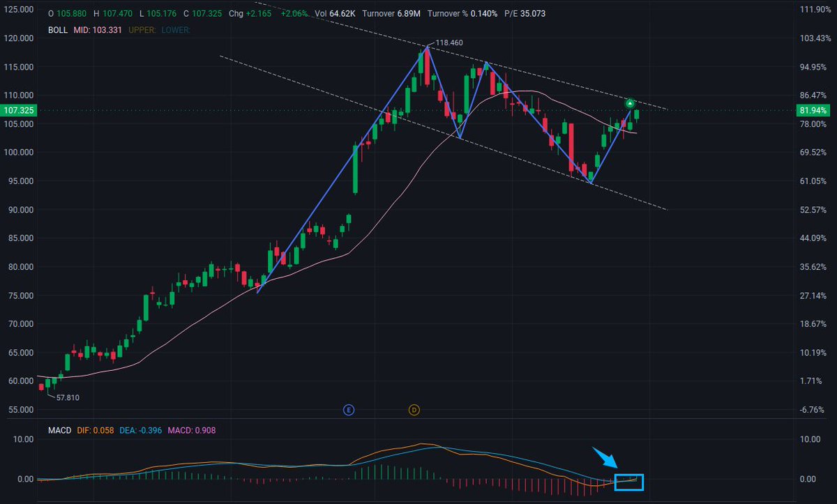Click the MACD: 0.908 value

[191, 431]
